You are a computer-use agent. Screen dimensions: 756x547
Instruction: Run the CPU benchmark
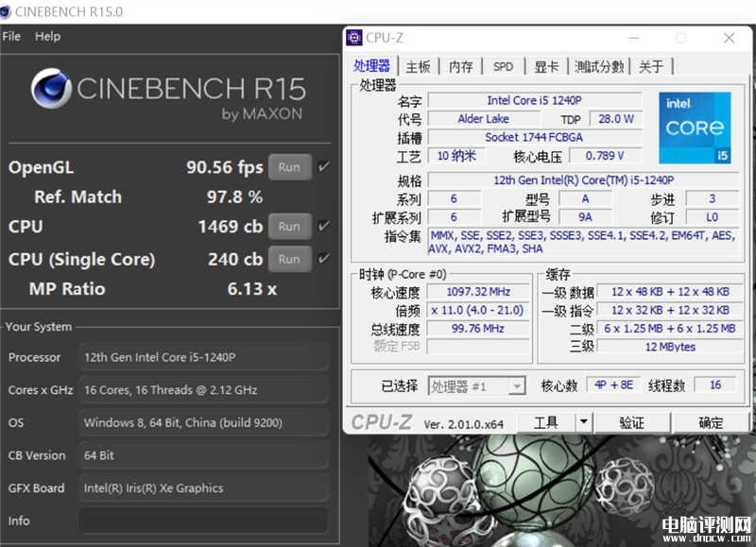[x=289, y=227]
